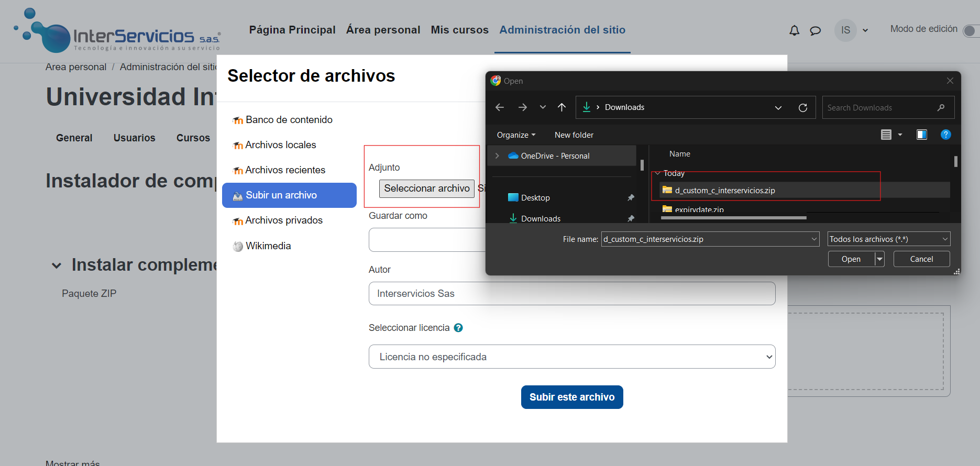Open the Todos los archivos filter dropdown
980x466 pixels.
tap(888, 239)
